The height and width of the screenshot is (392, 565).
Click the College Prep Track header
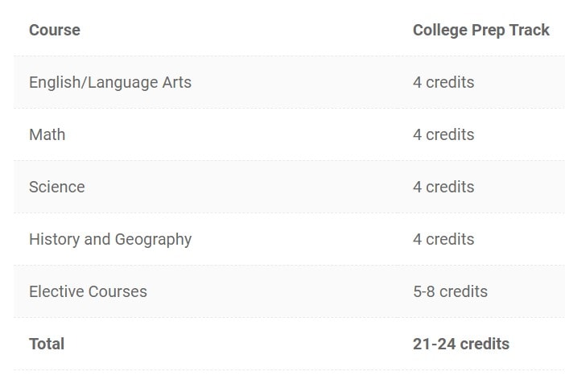(481, 31)
